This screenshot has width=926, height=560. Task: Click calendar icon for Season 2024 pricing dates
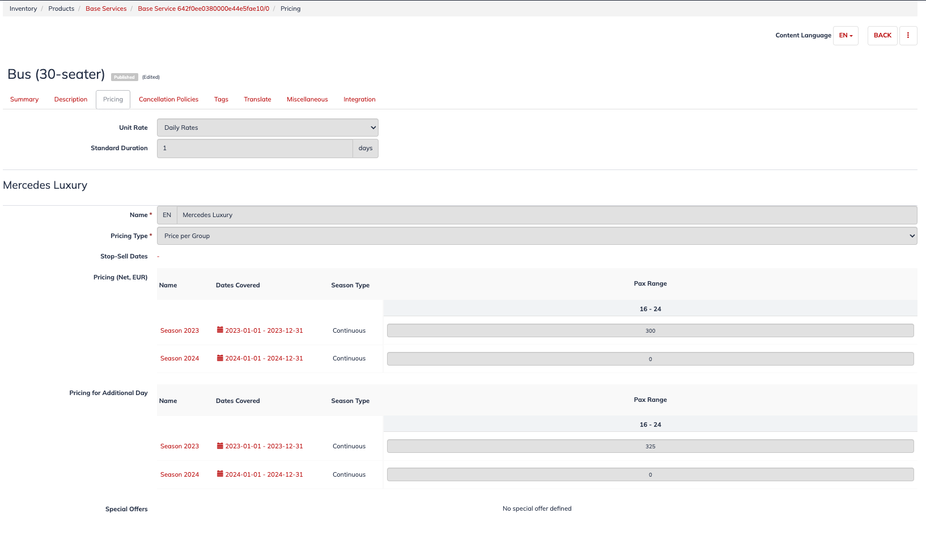[x=220, y=358]
